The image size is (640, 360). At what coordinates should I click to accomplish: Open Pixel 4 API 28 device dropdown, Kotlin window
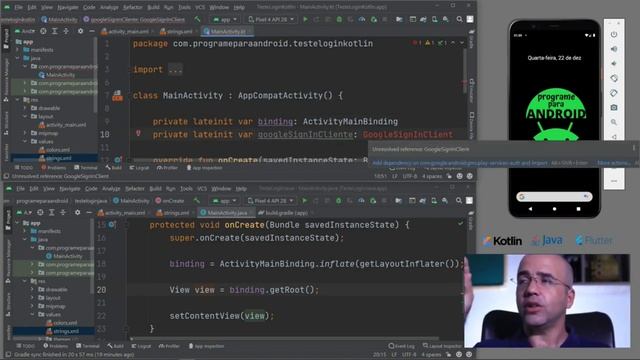coord(271,19)
